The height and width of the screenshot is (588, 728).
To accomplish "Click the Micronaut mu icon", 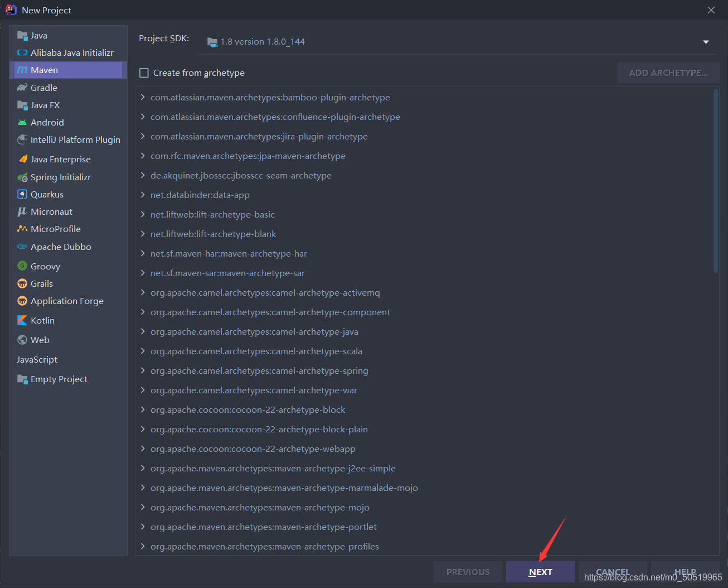I will point(22,211).
